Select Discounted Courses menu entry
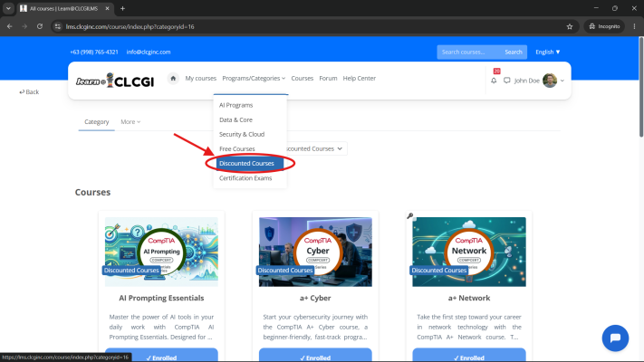Viewport: 644px width, 362px height. click(250, 163)
